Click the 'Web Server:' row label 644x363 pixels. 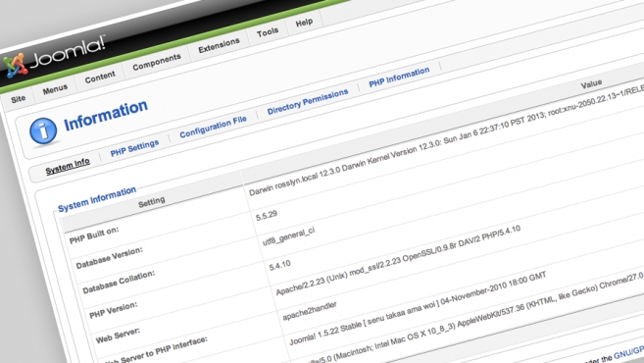[118, 336]
